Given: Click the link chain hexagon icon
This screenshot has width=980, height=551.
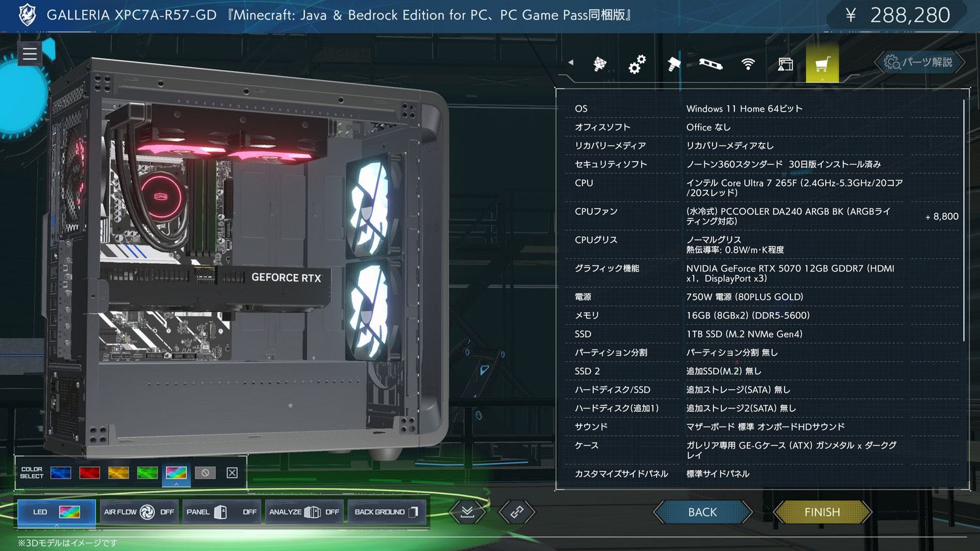Looking at the screenshot, I should click(x=517, y=512).
